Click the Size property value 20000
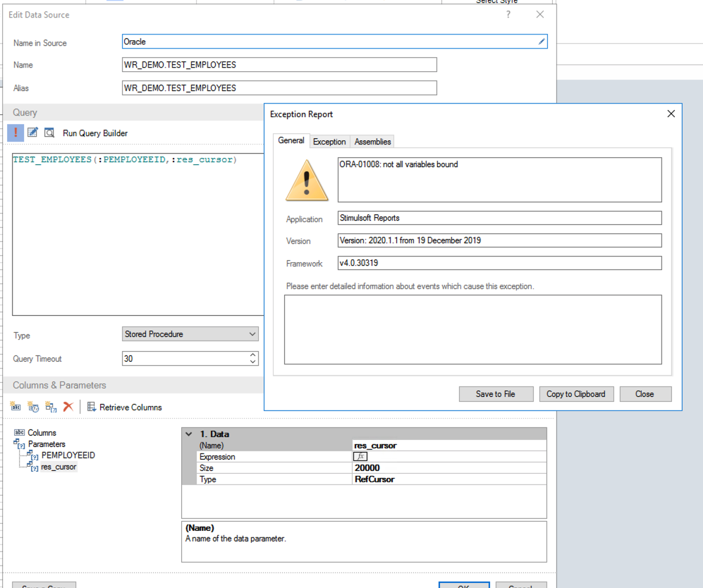Screen dimensions: 703x588 (x=450, y=468)
